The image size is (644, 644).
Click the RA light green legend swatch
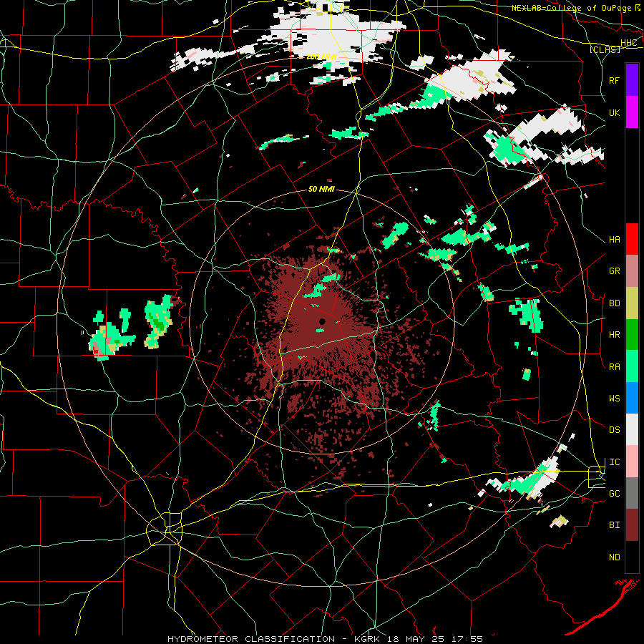[632, 366]
